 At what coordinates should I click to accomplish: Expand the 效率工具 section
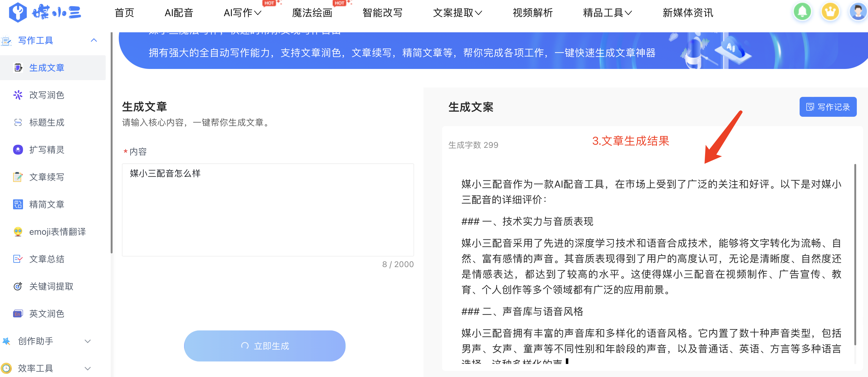pyautogui.click(x=88, y=368)
